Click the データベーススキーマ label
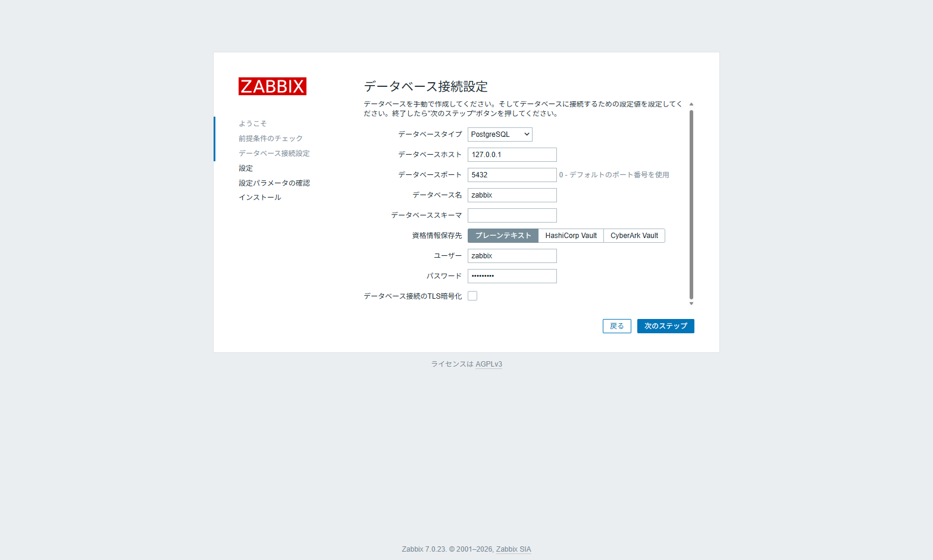The width and height of the screenshot is (933, 560). pyautogui.click(x=426, y=215)
